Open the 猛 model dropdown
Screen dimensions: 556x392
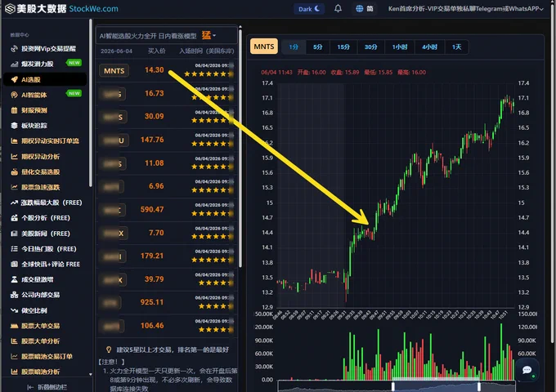(x=208, y=35)
